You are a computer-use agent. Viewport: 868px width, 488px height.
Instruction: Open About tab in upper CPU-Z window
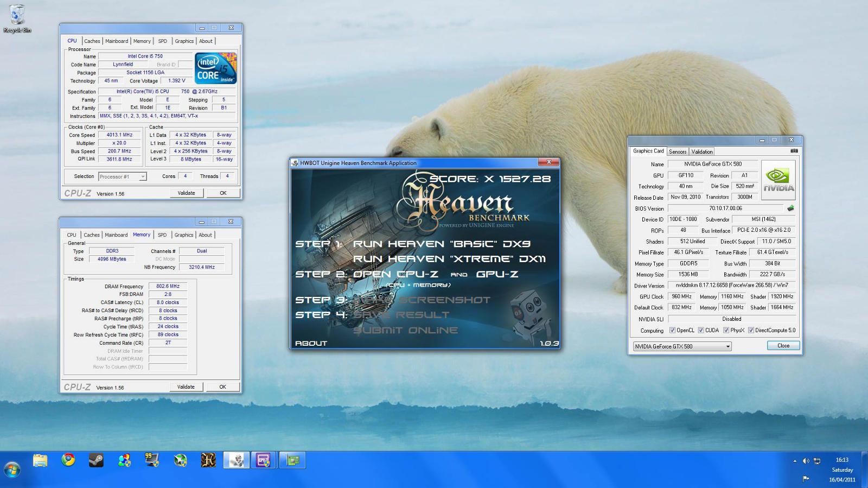coord(206,41)
